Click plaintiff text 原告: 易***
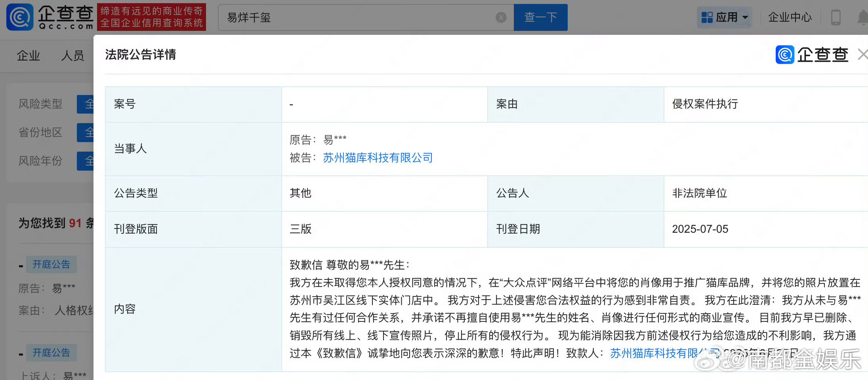 click(x=318, y=140)
